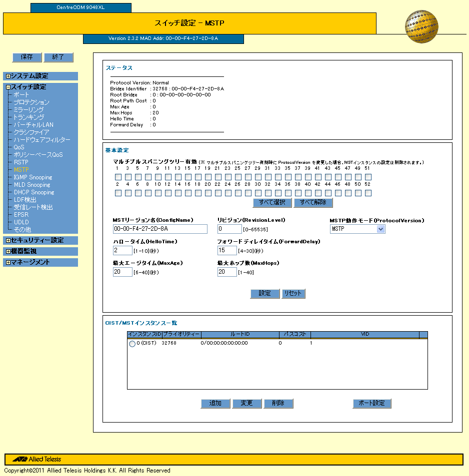The height and width of the screenshot is (476, 469).
Task: Open the ミラーリング menu item
Action: pos(28,109)
